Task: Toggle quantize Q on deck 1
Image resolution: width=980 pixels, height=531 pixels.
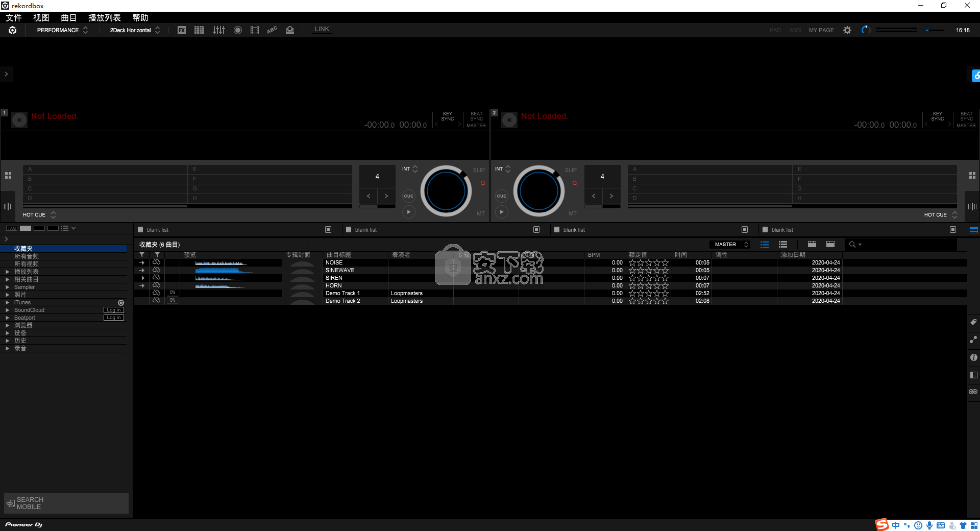Action: (482, 183)
